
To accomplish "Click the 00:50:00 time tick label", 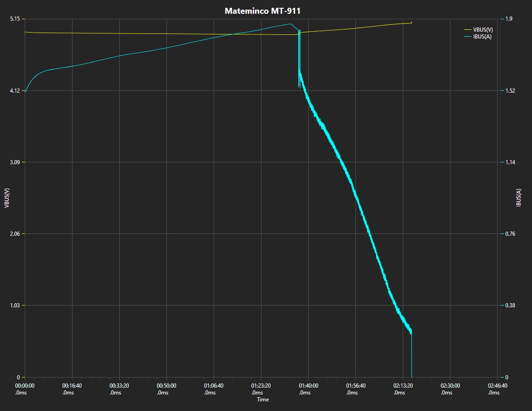I will tap(166, 389).
